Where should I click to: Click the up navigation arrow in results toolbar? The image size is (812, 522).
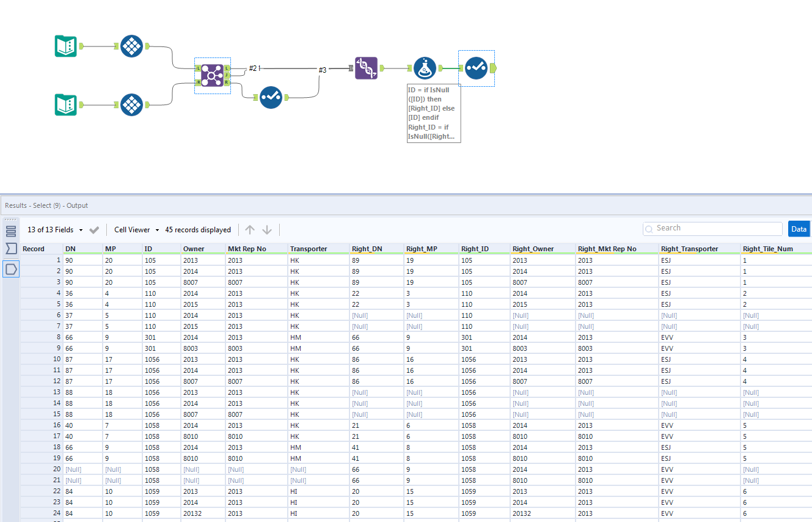coord(250,230)
